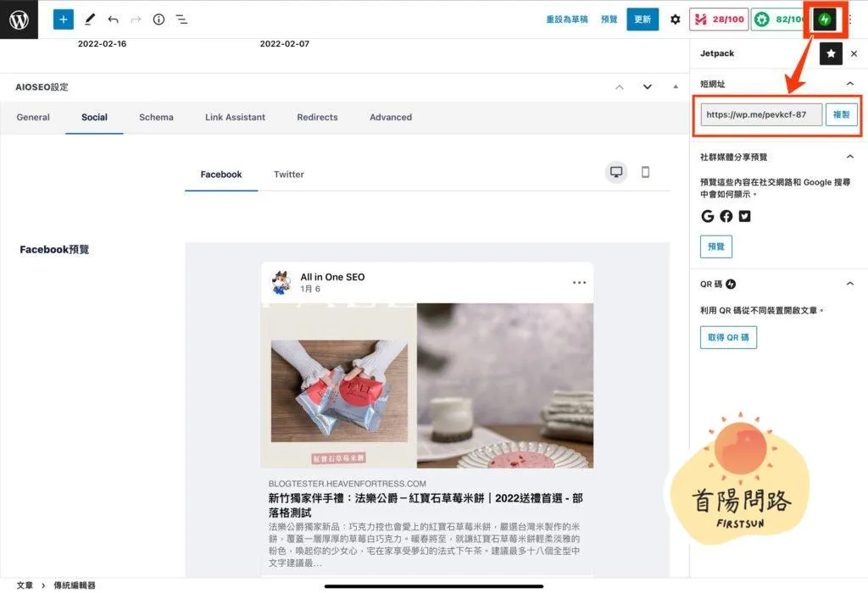Viewport: 868px width, 593px height.
Task: Collapse the 短網址 section
Action: [850, 84]
